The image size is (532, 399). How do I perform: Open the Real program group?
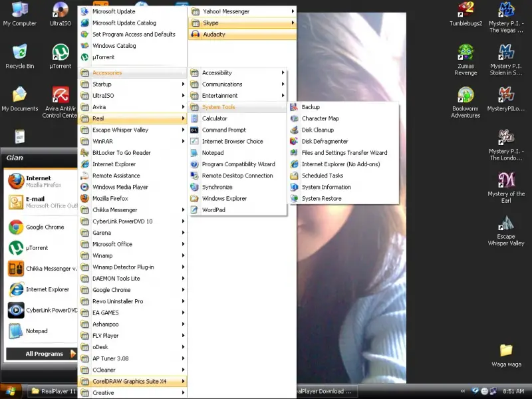tap(132, 118)
